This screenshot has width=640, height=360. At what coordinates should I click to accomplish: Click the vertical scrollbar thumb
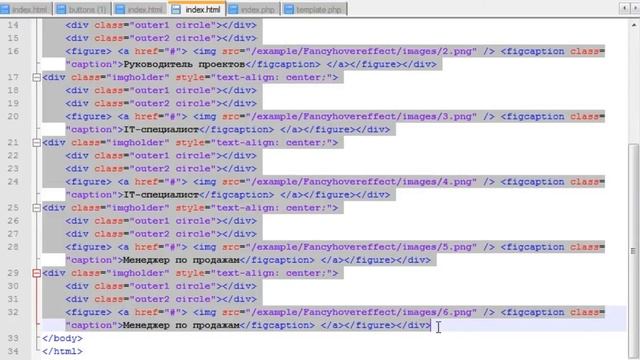[x=634, y=250]
